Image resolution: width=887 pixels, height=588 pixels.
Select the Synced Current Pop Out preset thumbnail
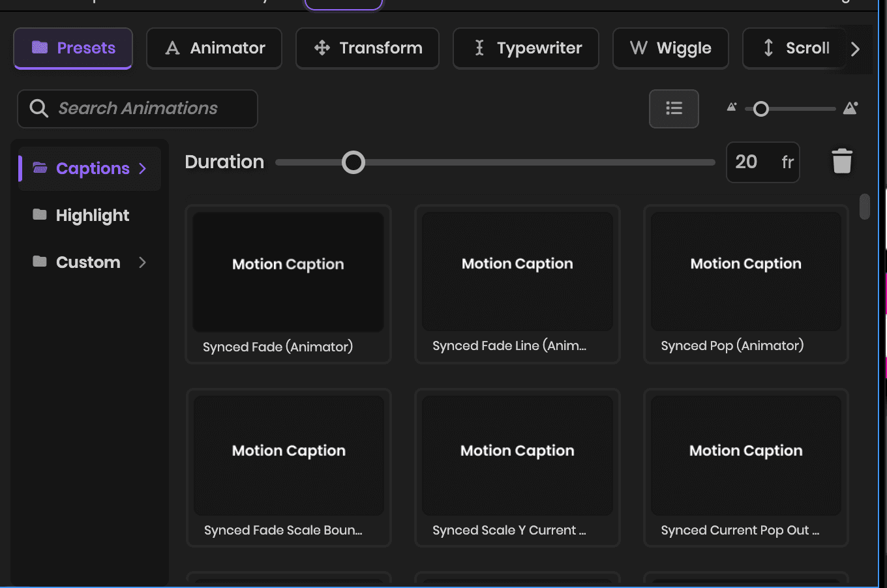pyautogui.click(x=746, y=456)
